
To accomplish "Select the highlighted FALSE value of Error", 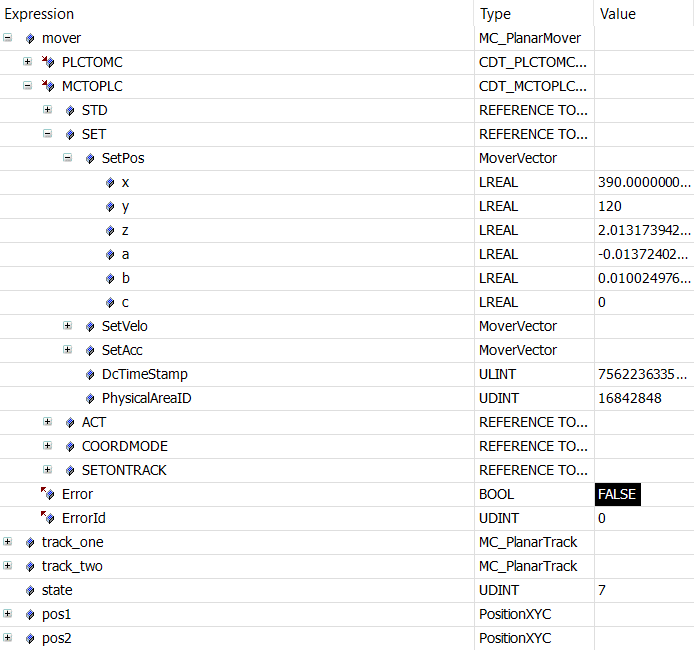I will pyautogui.click(x=617, y=494).
